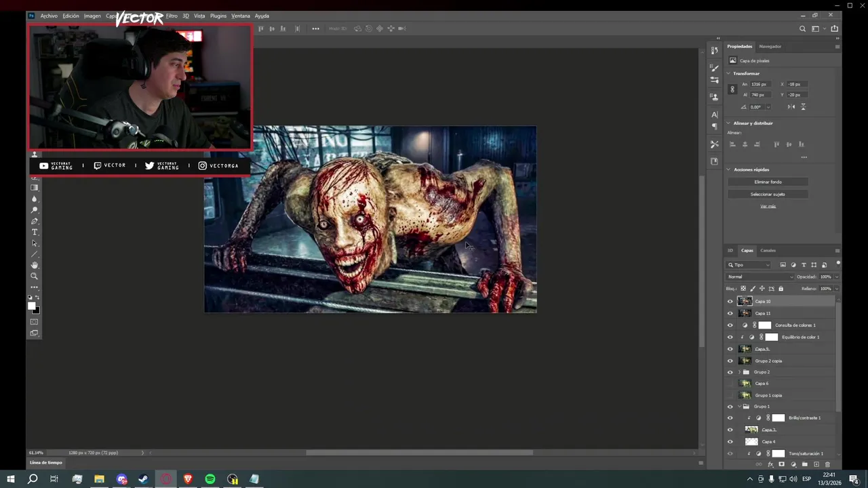The width and height of the screenshot is (868, 488).
Task: Open Photoshop search magnifier icon
Action: [803, 28]
